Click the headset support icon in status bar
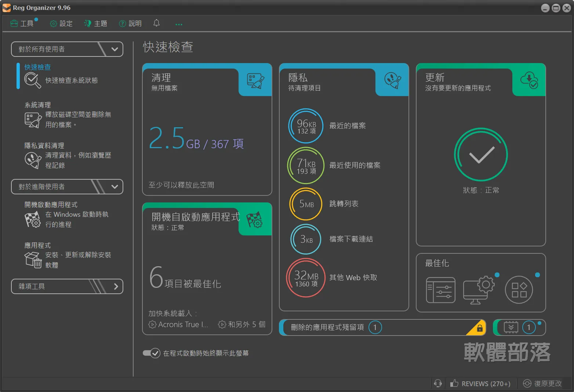The height and width of the screenshot is (392, 574). (438, 384)
